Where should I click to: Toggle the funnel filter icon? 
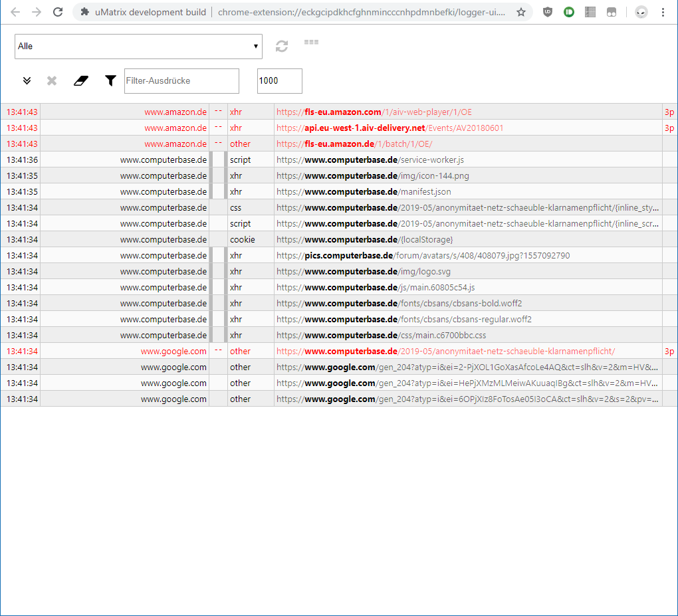110,81
